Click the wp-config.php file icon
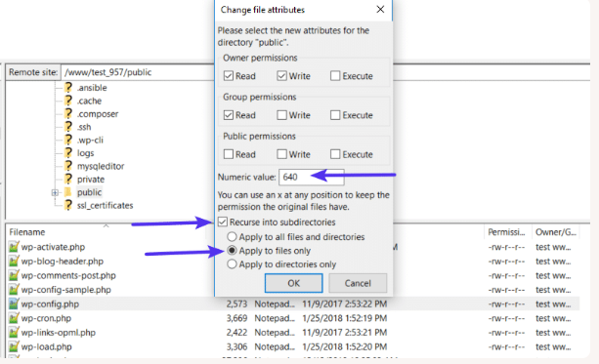 (x=14, y=304)
